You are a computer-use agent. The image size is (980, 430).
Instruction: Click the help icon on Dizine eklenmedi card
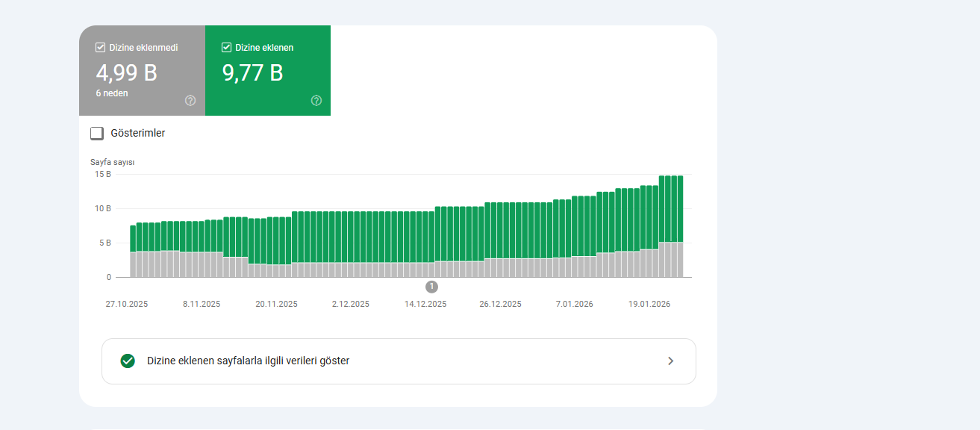[x=190, y=101]
